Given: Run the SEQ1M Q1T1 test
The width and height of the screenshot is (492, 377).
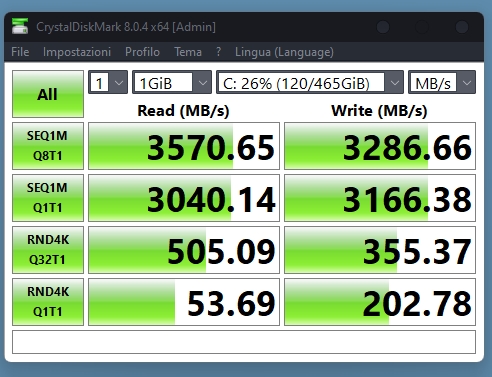Looking at the screenshot, I should 48,198.
